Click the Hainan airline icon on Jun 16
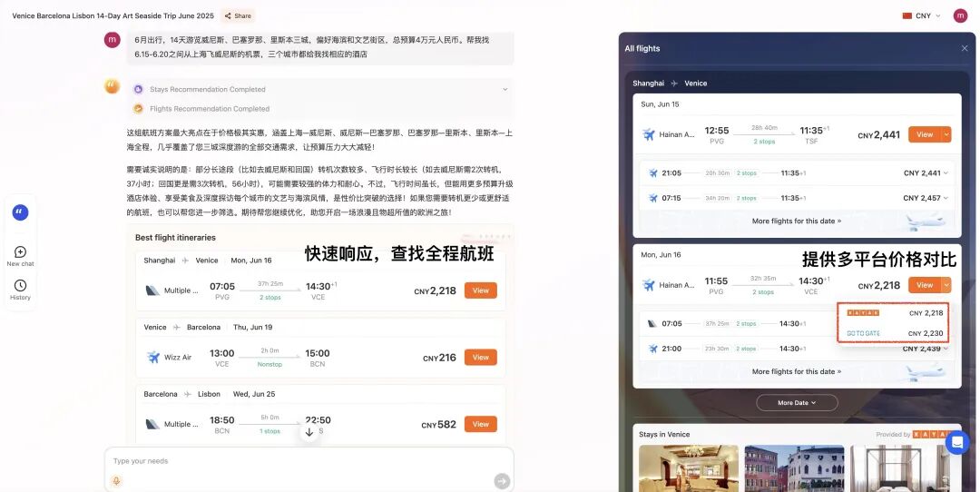980x492 pixels. [x=649, y=285]
